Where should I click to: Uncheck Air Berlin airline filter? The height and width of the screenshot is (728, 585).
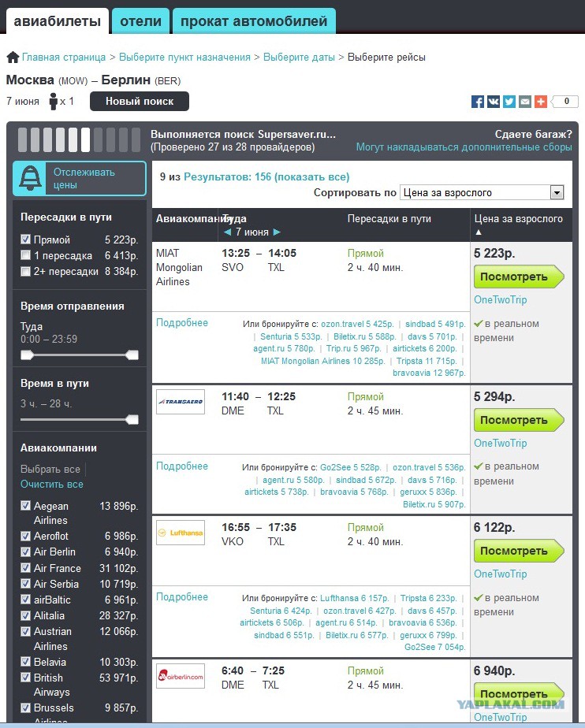[26, 552]
